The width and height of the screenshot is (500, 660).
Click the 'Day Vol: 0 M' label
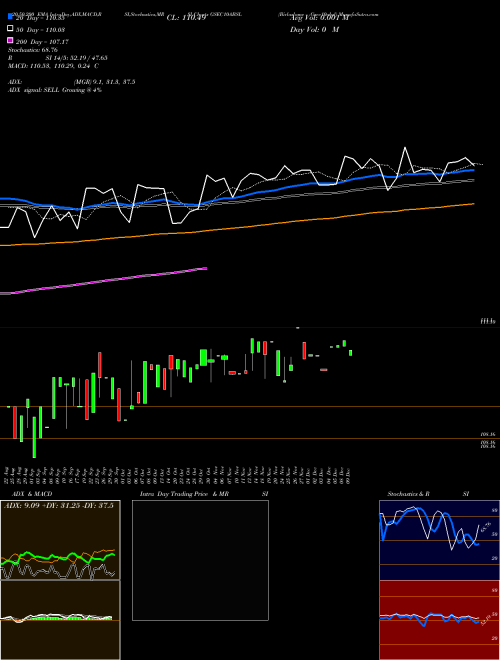[x=314, y=30]
